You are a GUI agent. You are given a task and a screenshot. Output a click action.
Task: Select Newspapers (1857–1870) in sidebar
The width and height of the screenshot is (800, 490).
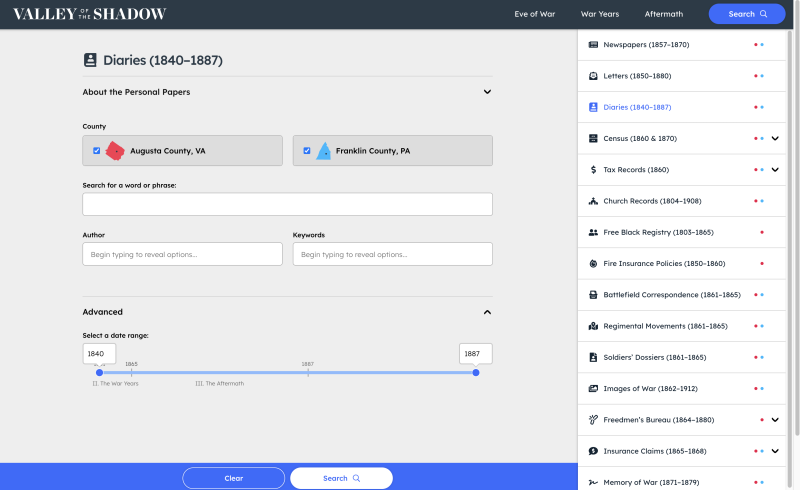(x=646, y=45)
